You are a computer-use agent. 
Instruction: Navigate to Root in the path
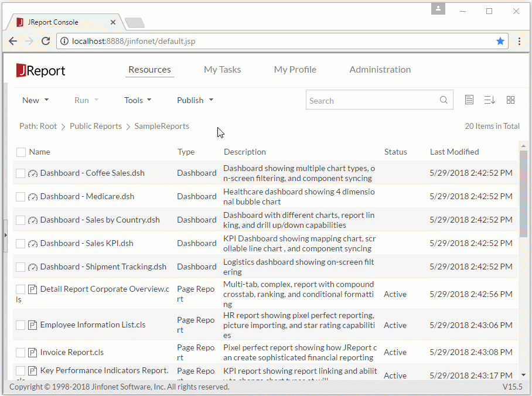[x=48, y=126]
